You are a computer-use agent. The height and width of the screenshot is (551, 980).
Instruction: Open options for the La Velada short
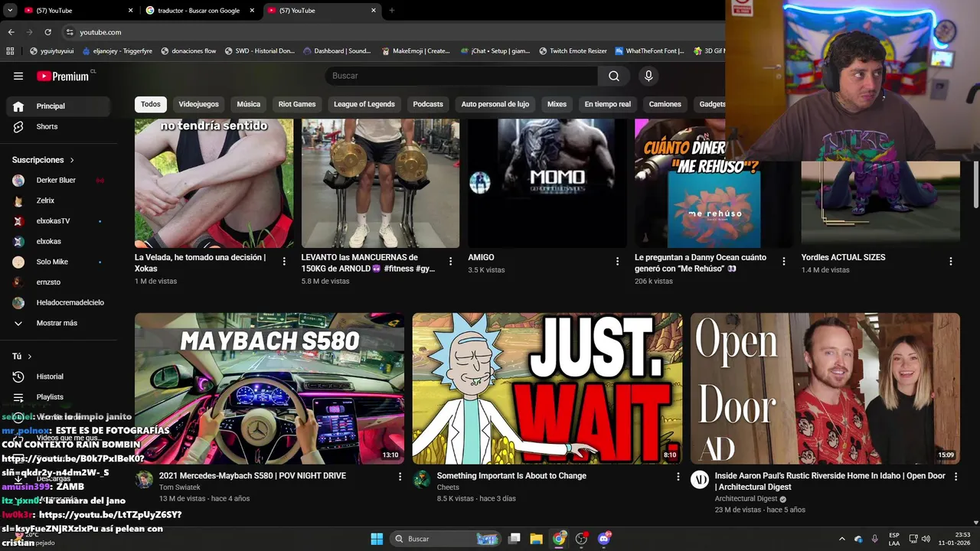coord(284,262)
